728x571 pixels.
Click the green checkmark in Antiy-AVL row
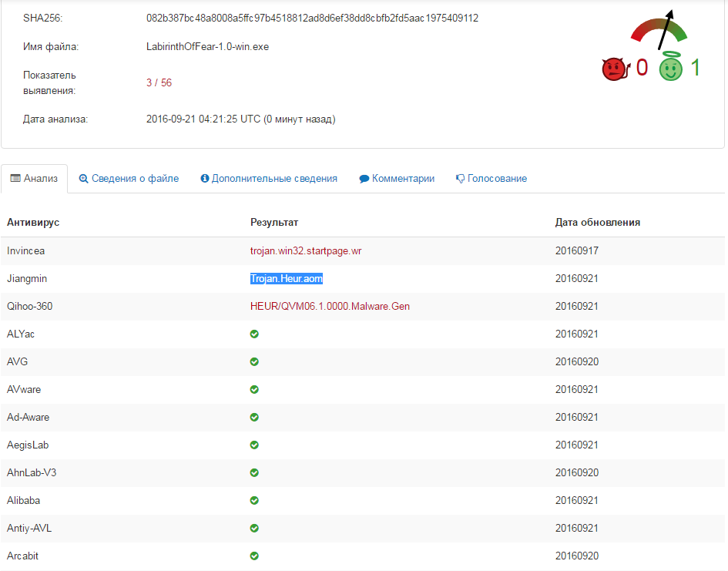(x=254, y=529)
